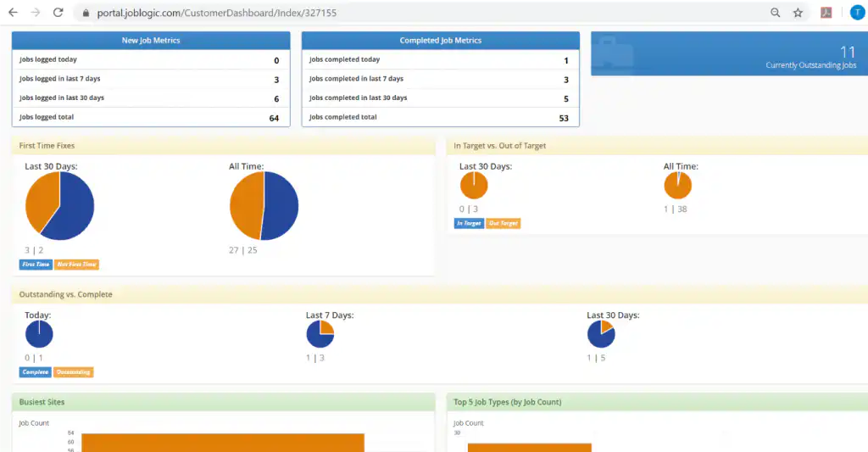This screenshot has height=452, width=868.
Task: Click the address bar URL field
Action: pos(216,13)
